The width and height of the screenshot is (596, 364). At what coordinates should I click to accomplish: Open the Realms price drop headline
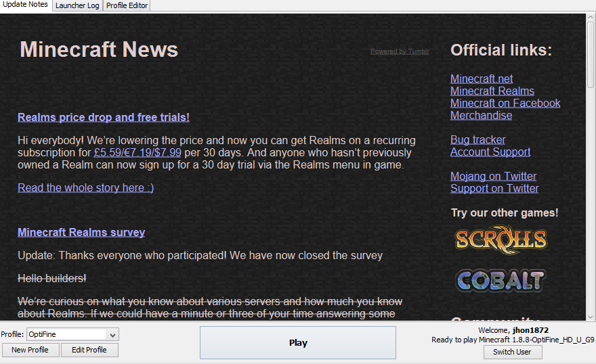pos(104,117)
